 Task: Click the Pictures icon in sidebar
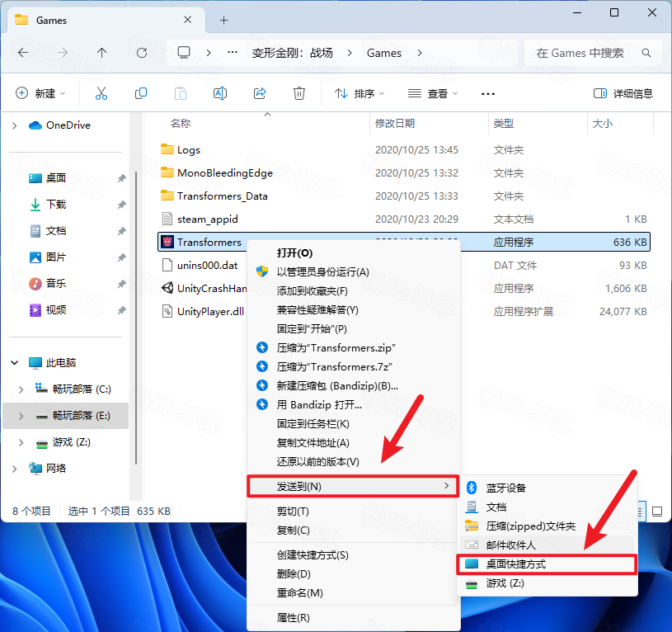pyautogui.click(x=35, y=257)
